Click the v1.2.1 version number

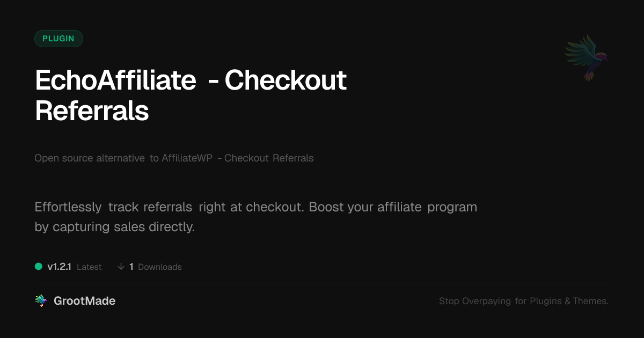[x=59, y=267]
